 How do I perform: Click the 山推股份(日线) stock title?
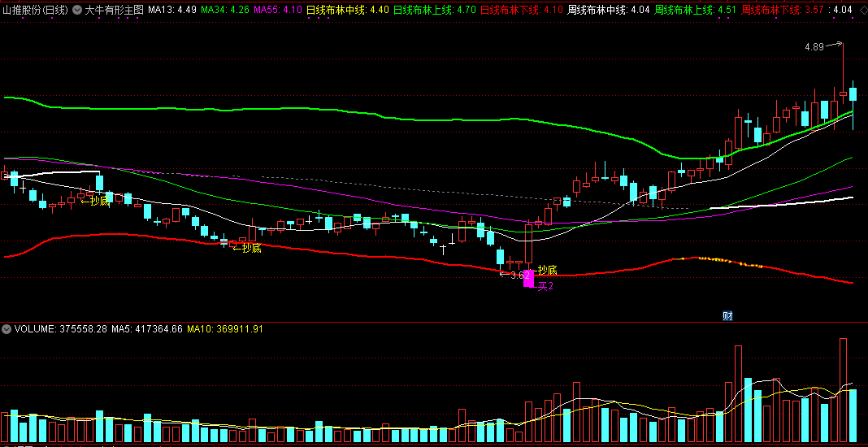pos(34,10)
